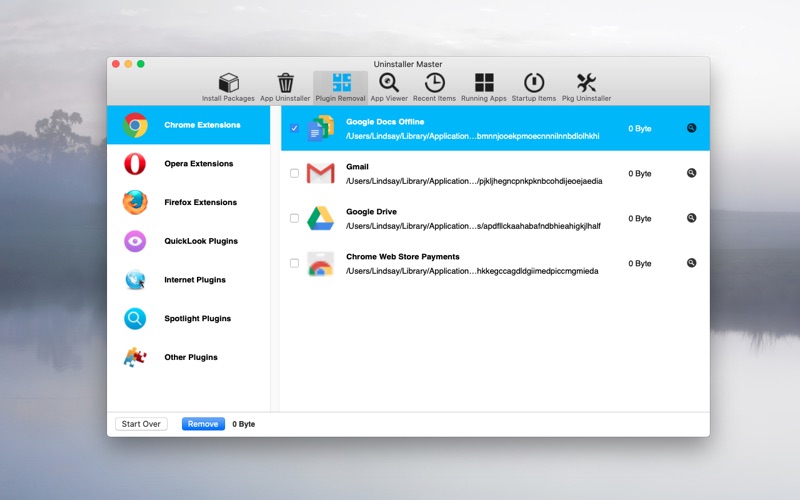Screen dimensions: 800x500
Task: Click the 0 Byte size for Gmail
Action: point(640,173)
